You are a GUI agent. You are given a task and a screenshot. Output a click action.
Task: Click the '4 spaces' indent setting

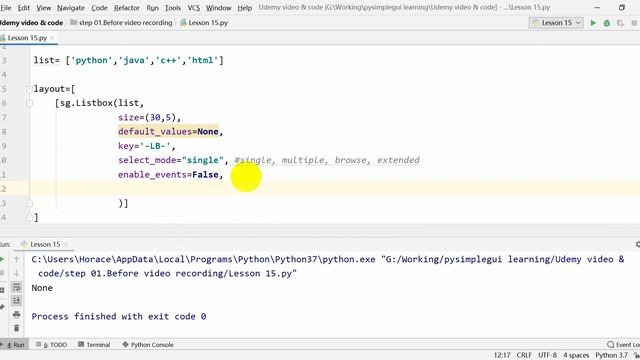576,355
